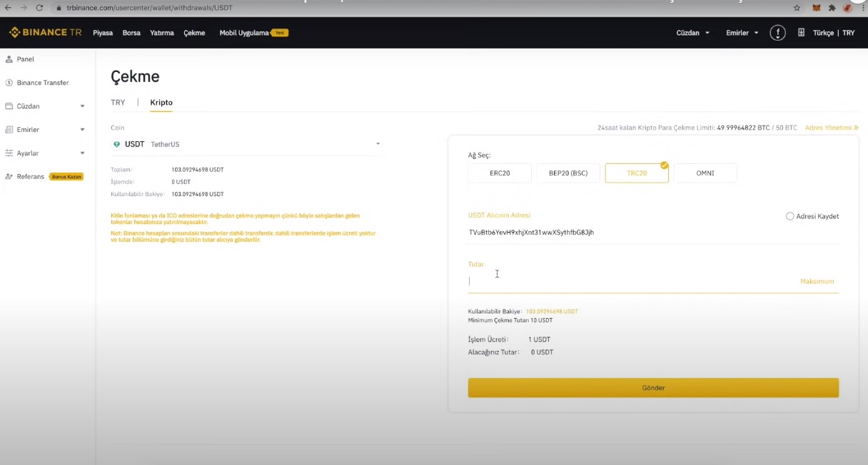Screen dimensions: 868x465
Task: Open the circular user account icon
Action: pyautogui.click(x=777, y=33)
